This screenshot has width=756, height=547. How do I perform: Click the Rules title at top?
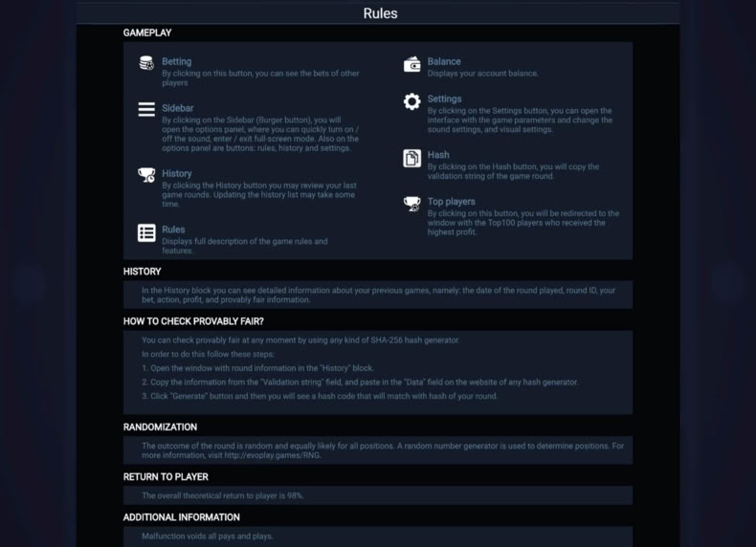pos(381,13)
